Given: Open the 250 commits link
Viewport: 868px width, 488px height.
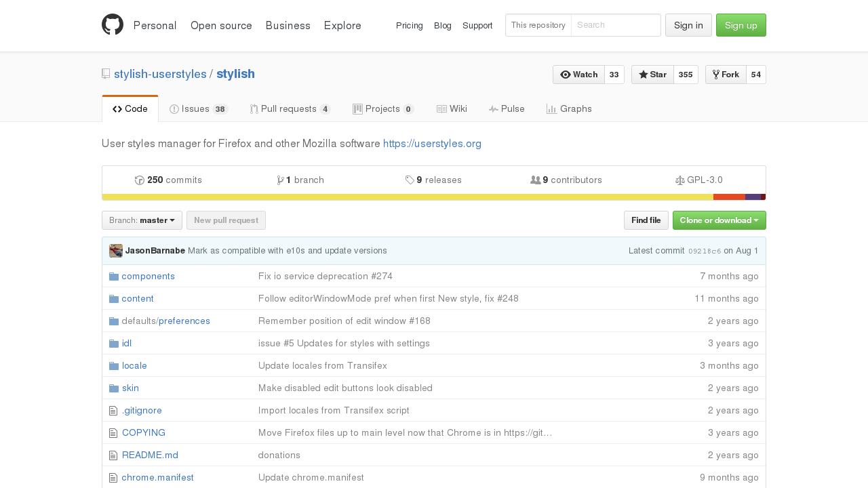Looking at the screenshot, I should tap(168, 180).
